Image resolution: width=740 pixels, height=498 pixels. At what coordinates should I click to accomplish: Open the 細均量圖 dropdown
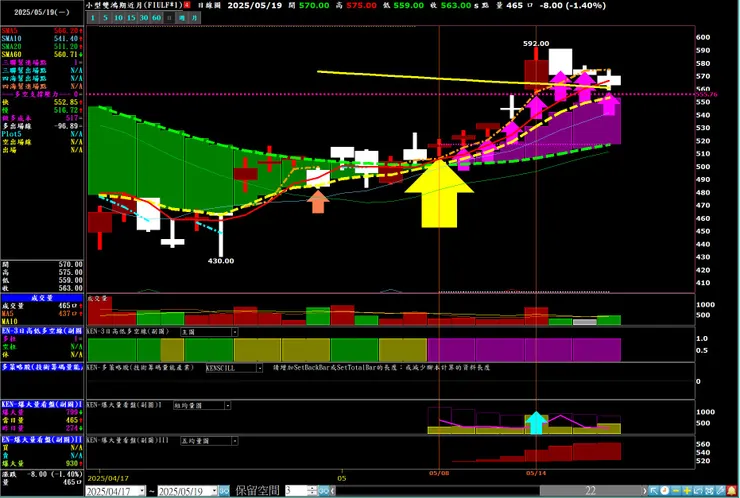228,405
